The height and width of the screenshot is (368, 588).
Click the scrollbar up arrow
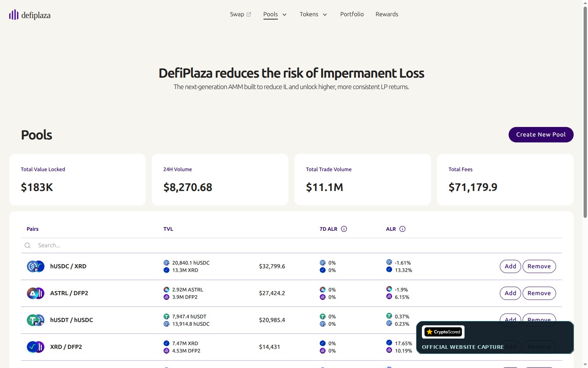[x=585, y=3]
